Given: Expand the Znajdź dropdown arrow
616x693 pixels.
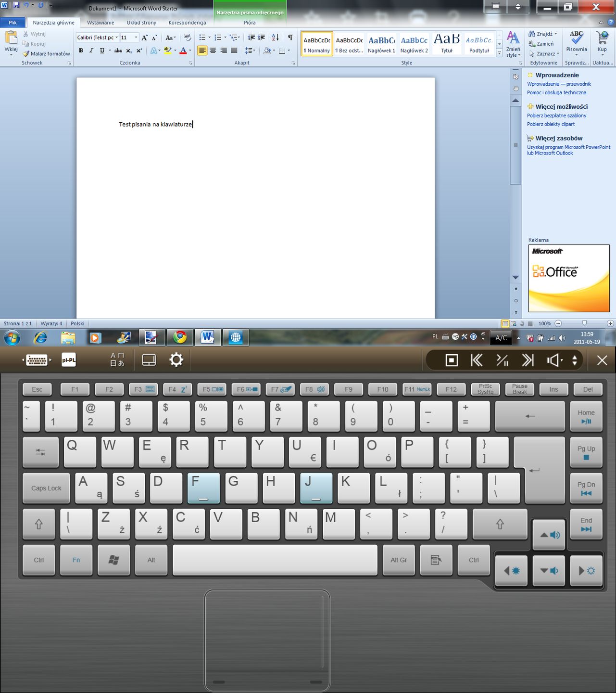Looking at the screenshot, I should tap(555, 34).
